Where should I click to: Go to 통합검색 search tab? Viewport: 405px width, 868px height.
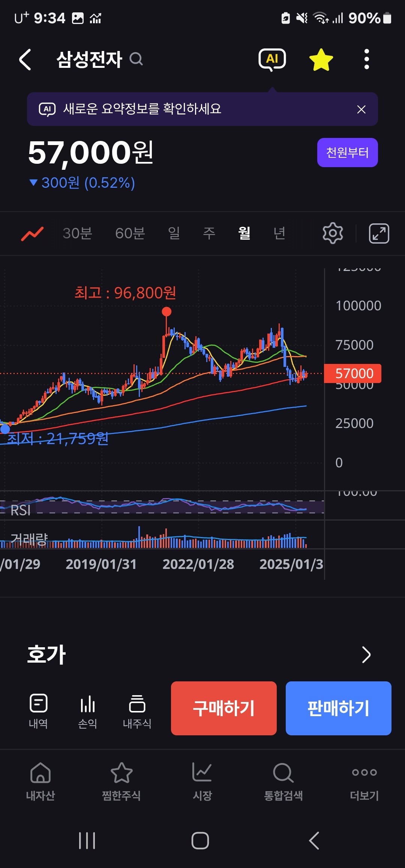(x=283, y=782)
